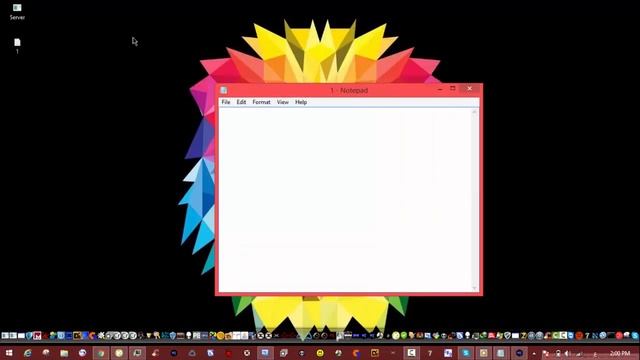The height and width of the screenshot is (360, 640).
Task: Click the gray cloud taskbar icon
Action: click(x=192, y=353)
